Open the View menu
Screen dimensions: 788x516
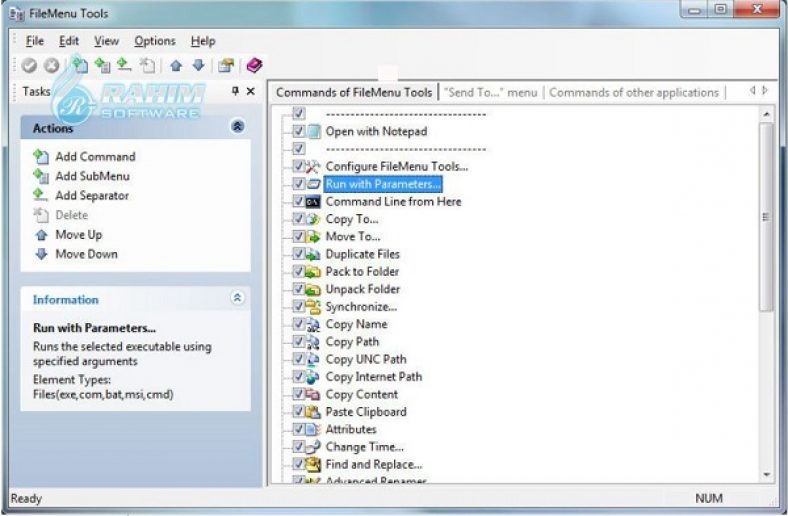(107, 41)
